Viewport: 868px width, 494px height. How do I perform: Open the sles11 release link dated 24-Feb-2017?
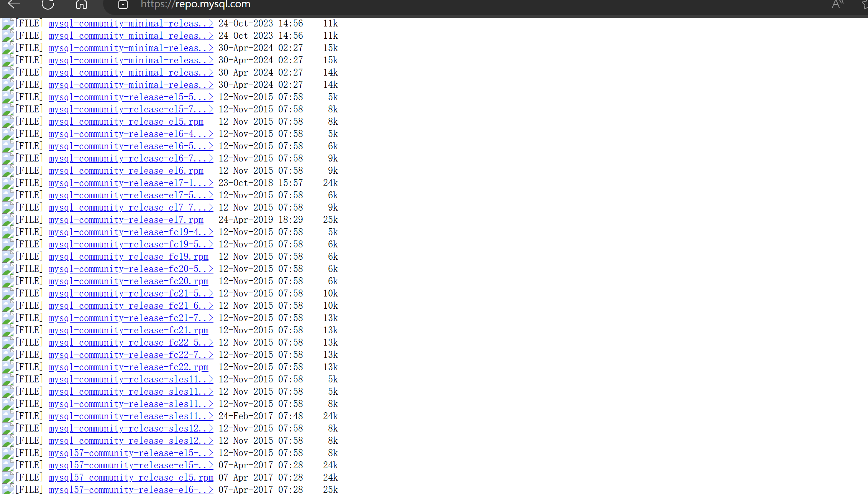tap(131, 416)
